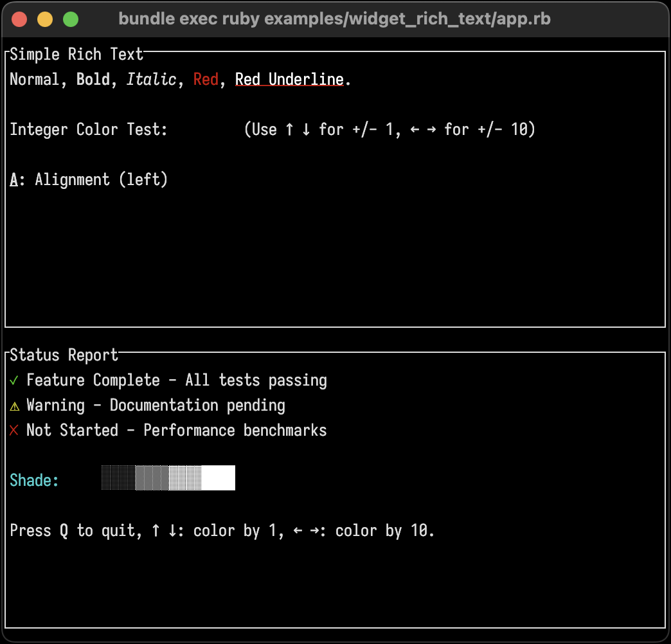Click the window title 'bundle exec ruby examples/widget_rich_text/app.rb'
This screenshot has height=644, width=671.
(335, 19)
